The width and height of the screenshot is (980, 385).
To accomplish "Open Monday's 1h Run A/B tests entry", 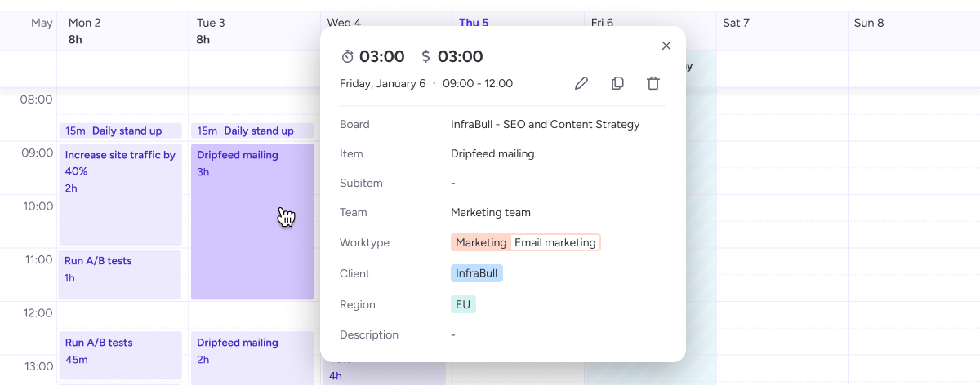I will click(x=121, y=273).
